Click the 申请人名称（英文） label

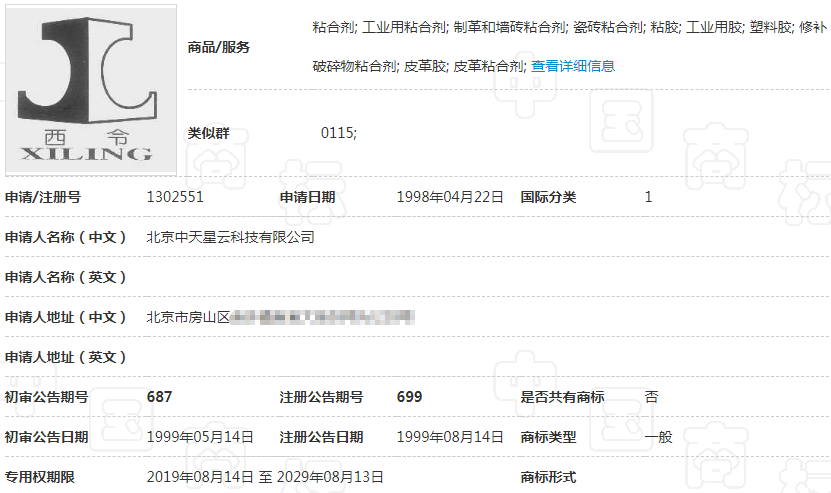click(66, 277)
